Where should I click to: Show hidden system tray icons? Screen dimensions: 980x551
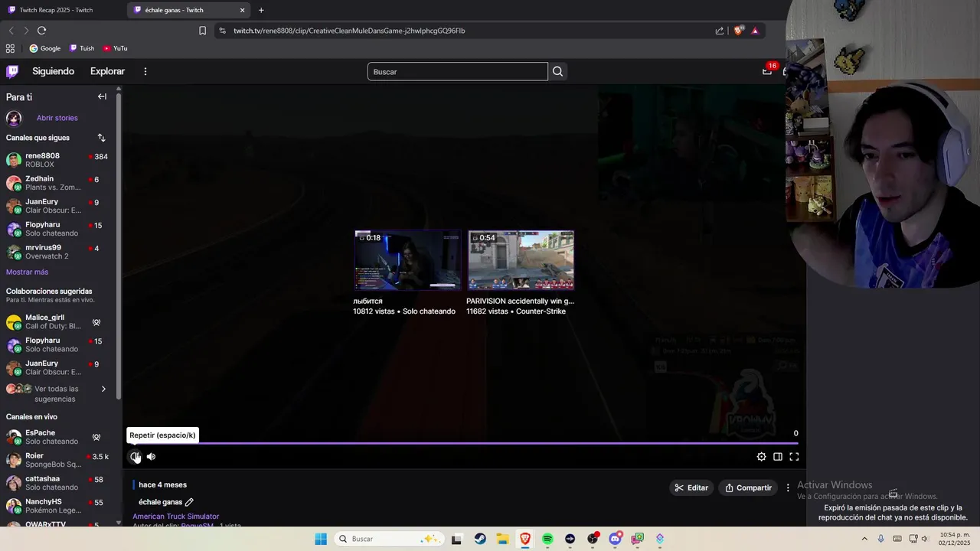pyautogui.click(x=864, y=539)
